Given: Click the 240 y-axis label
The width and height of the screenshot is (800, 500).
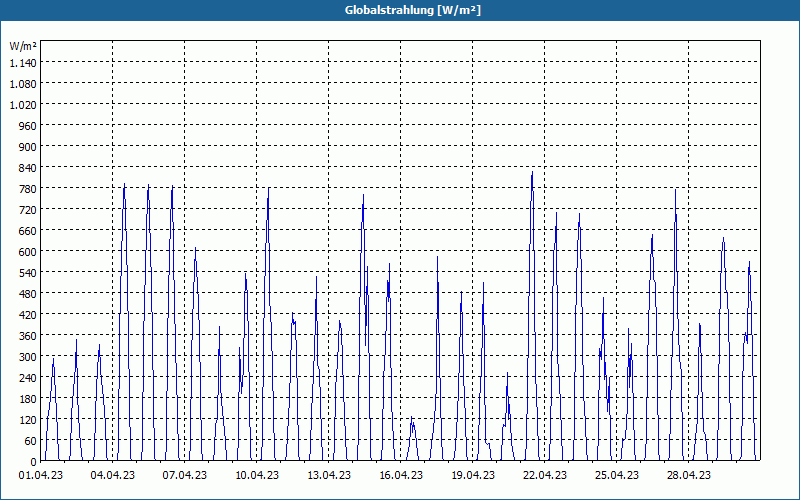Looking at the screenshot, I should tap(28, 378).
